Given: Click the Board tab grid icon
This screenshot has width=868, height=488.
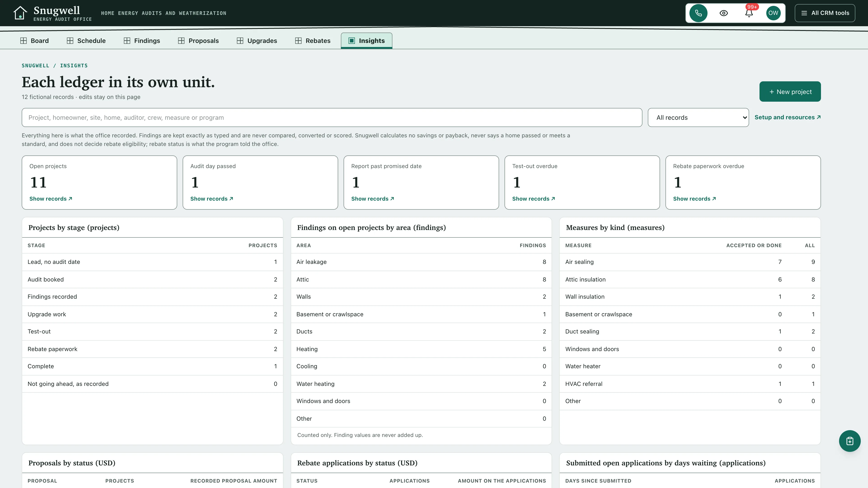Looking at the screenshot, I should [x=24, y=41].
